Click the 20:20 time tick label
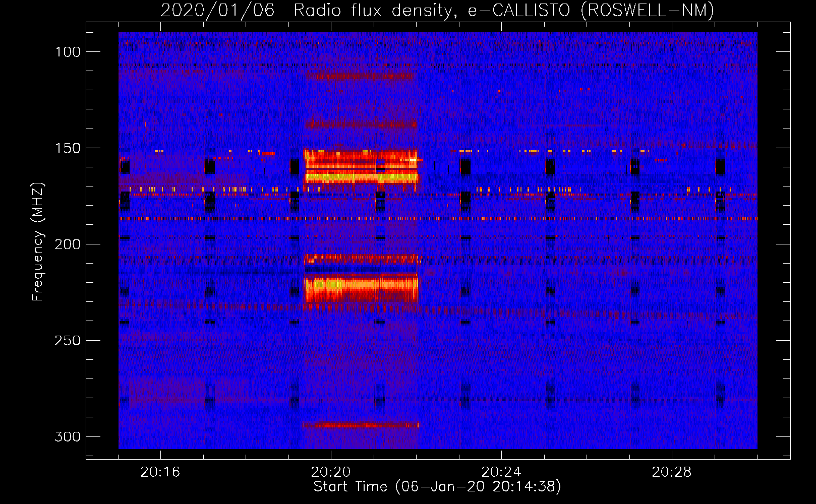Viewport: 816px width, 504px height. [331, 472]
